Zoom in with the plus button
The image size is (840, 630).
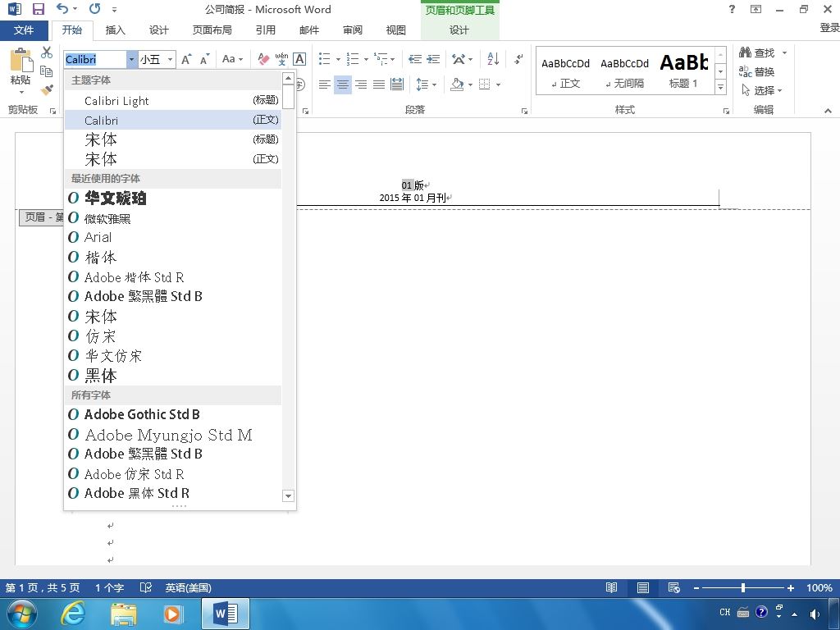(x=790, y=587)
